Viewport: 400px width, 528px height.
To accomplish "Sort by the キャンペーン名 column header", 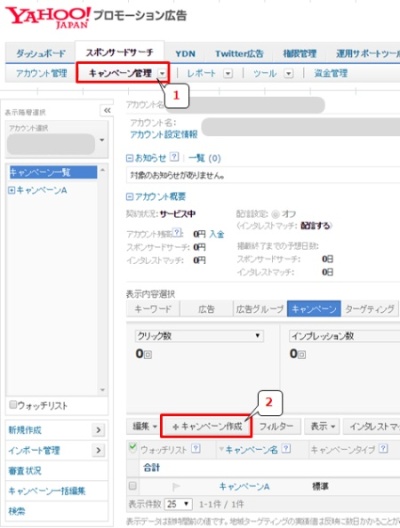I will tap(251, 449).
